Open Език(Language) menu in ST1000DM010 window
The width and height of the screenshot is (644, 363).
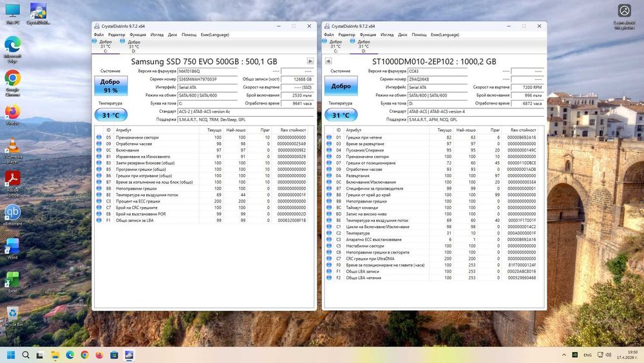tap(445, 35)
